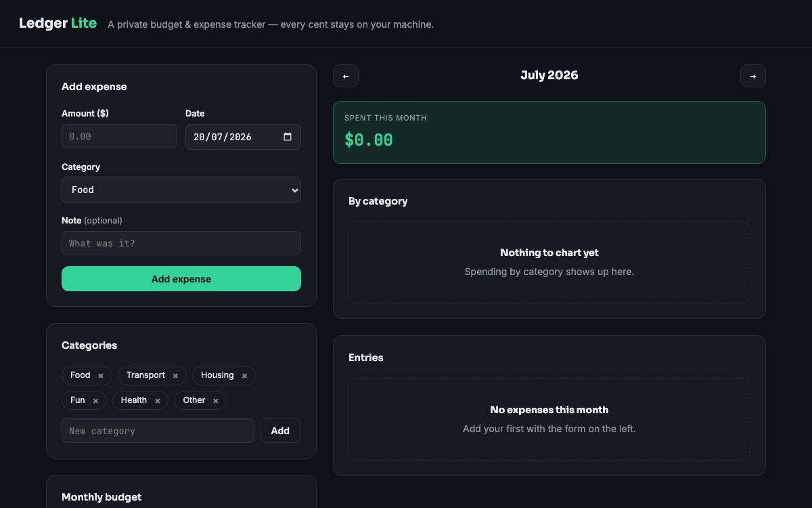Click the Transport category chip label
Viewport: 812px width, 508px height.
(145, 375)
